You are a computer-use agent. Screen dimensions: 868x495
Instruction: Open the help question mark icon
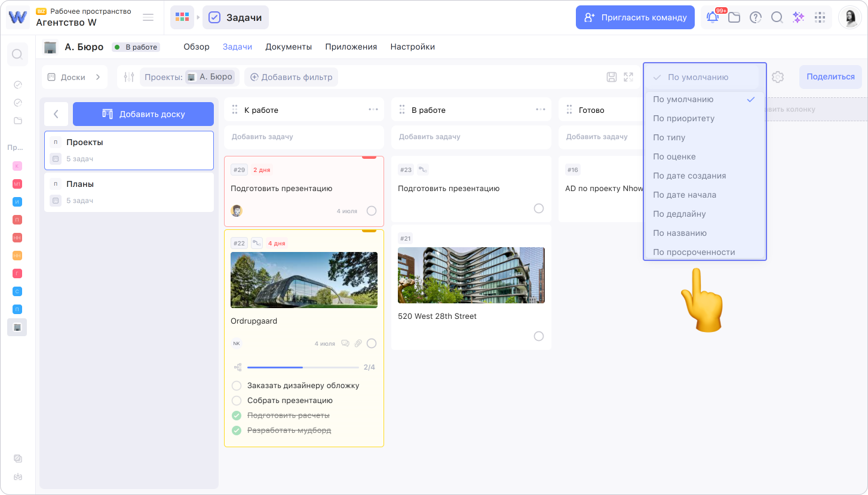[x=756, y=17]
